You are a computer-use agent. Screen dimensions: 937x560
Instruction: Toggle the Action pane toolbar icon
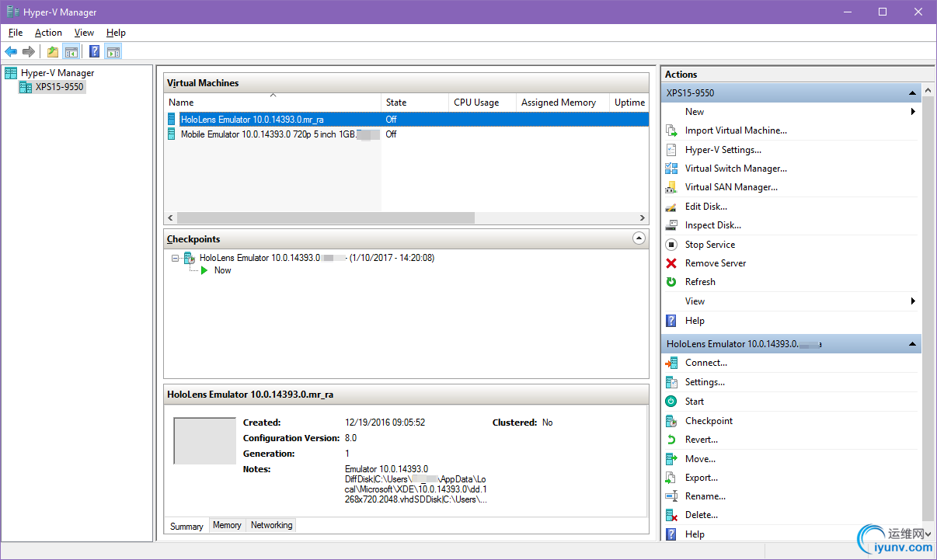(x=113, y=52)
